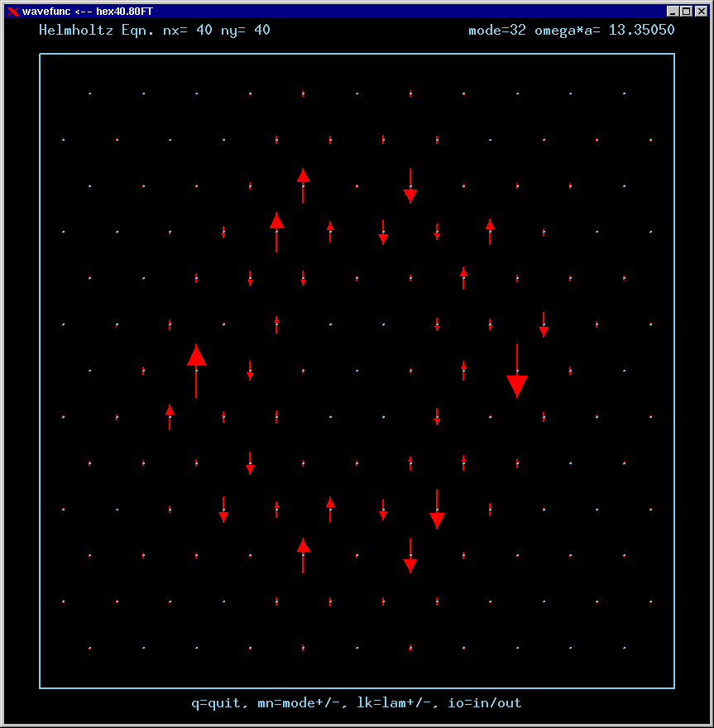Click the largest upward red arrow
714x728 pixels.
click(196, 371)
